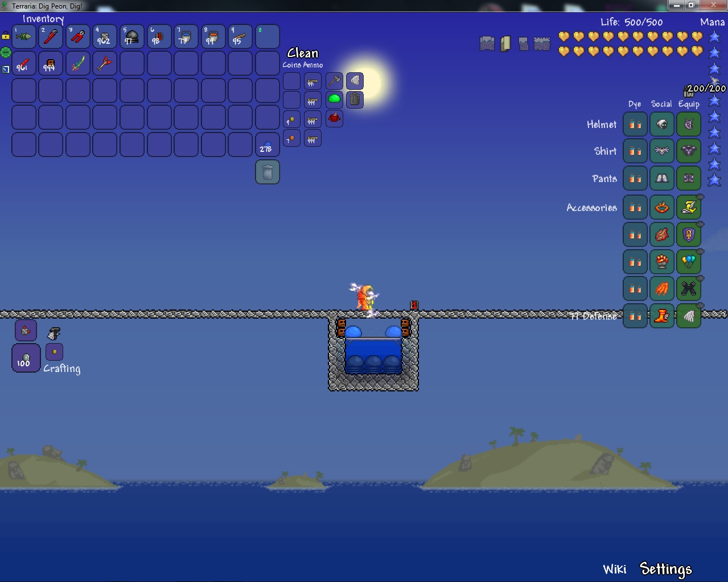Select the green fish weapon in hotbar slot 1
The image size is (728, 582).
pyautogui.click(x=24, y=36)
